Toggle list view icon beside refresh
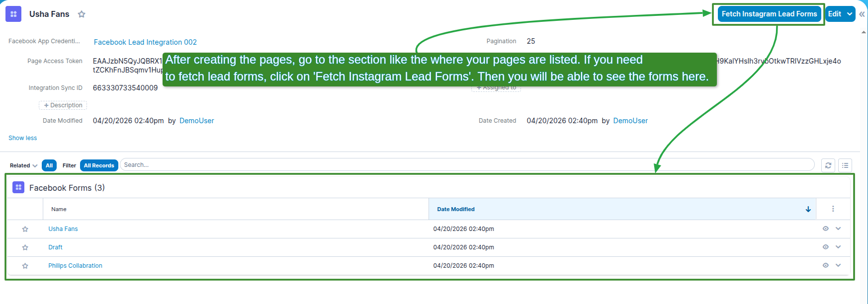 click(845, 165)
